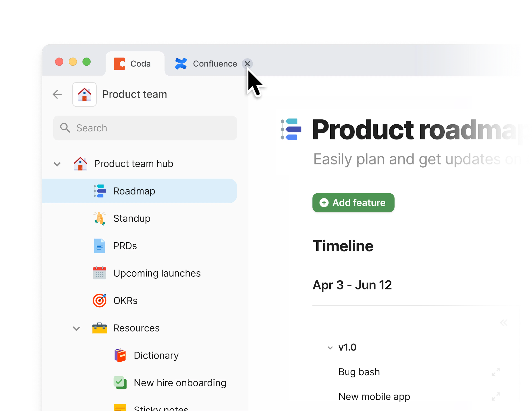Expand the Bug bash row details
This screenshot has height=412, width=532.
coord(496,372)
